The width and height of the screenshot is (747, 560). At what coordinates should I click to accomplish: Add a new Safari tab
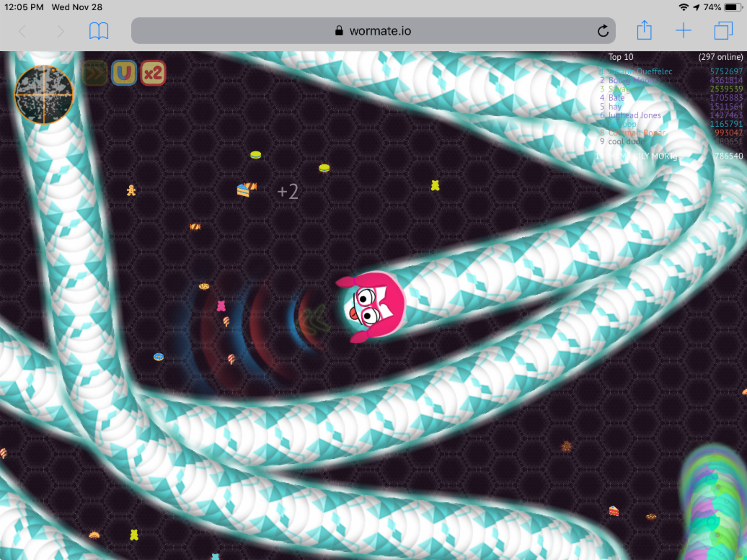[x=683, y=31]
